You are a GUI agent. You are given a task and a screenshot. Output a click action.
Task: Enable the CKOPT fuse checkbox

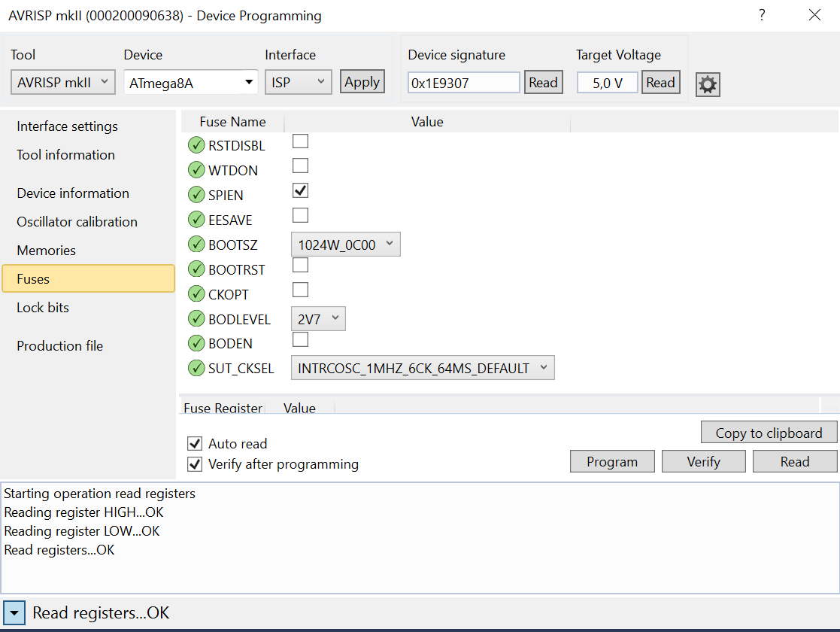(300, 290)
